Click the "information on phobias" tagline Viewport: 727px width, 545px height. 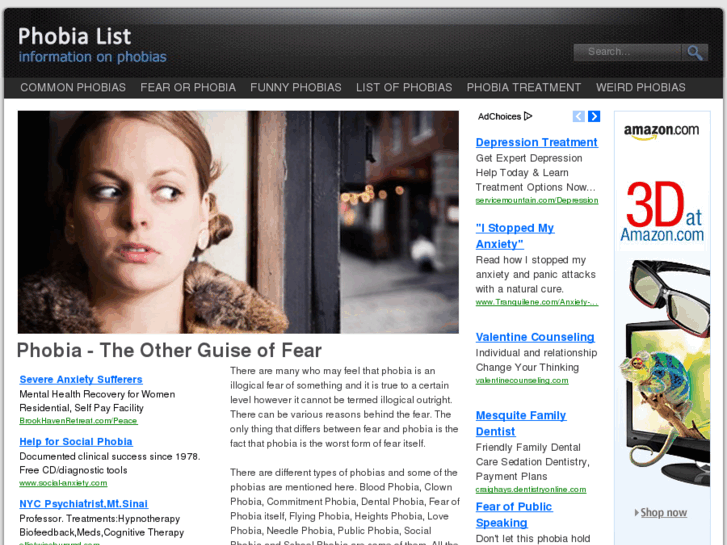pos(92,57)
